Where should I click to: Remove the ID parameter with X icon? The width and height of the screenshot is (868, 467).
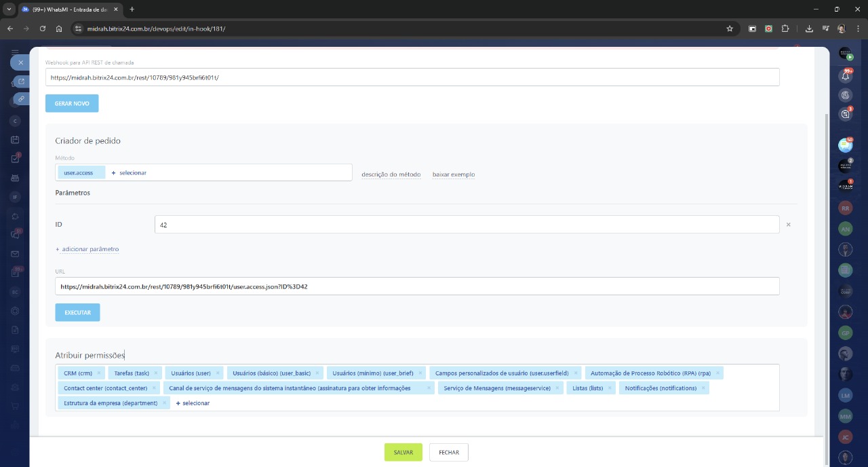pos(788,224)
